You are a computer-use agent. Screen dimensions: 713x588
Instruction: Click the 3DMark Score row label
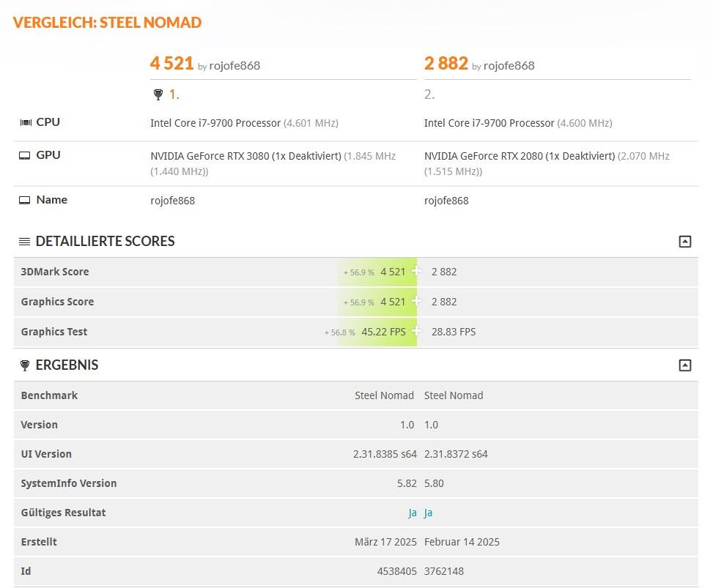[55, 272]
